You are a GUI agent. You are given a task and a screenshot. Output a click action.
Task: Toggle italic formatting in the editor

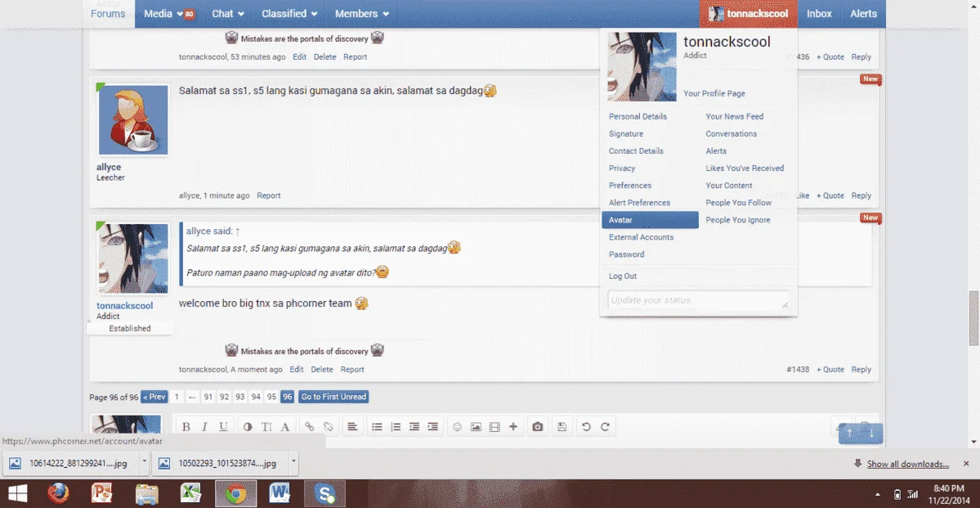[204, 427]
